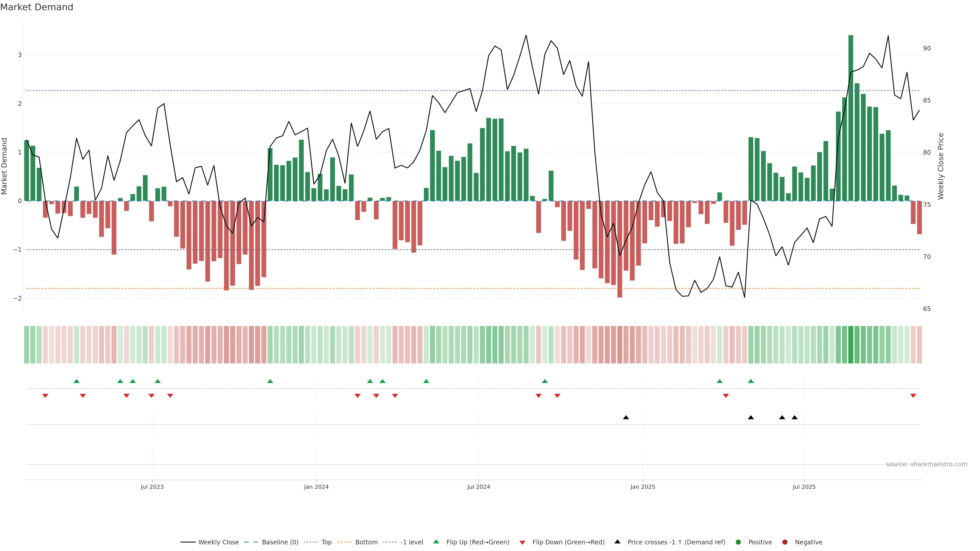Screen dimensions: 980x551
Task: Click the source: sharemaestro.com text
Action: pos(926,464)
